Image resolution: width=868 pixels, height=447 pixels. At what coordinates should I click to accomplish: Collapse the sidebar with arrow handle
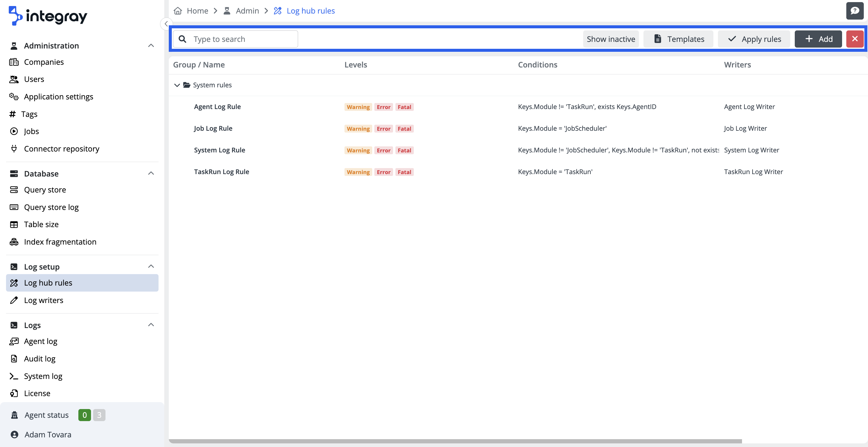coord(166,24)
